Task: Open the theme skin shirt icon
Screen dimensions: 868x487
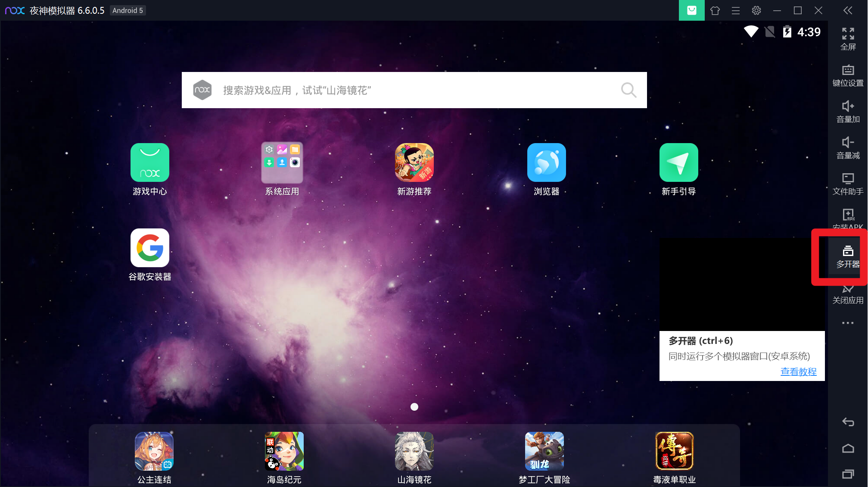Action: coord(715,10)
